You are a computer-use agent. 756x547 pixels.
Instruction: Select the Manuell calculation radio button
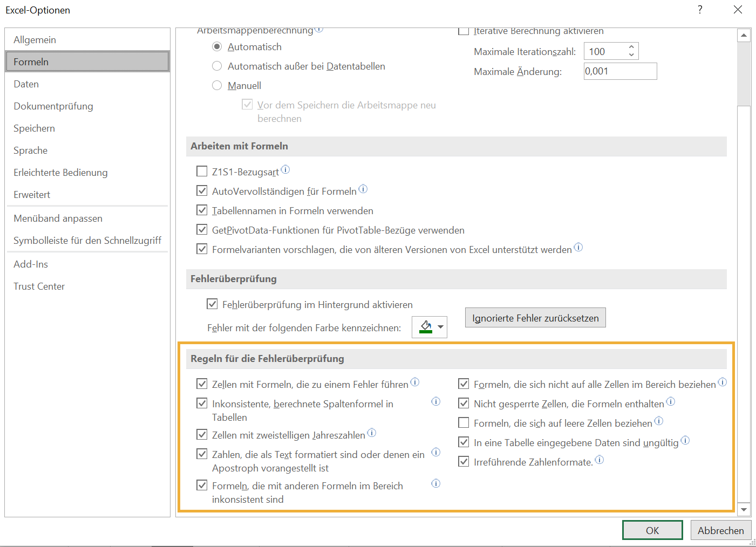pos(217,85)
